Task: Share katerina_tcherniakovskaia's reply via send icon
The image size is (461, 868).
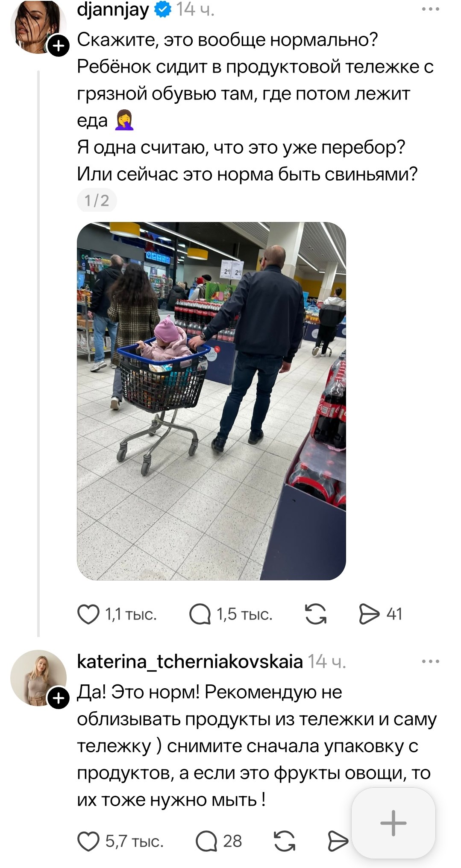Action: click(338, 842)
